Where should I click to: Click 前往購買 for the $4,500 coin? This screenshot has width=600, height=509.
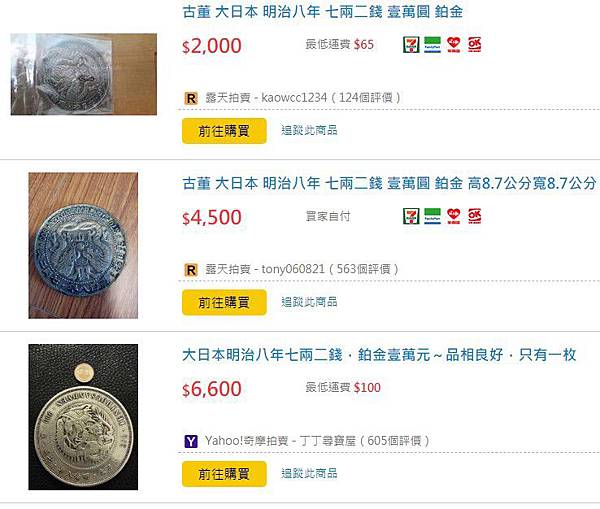click(224, 302)
